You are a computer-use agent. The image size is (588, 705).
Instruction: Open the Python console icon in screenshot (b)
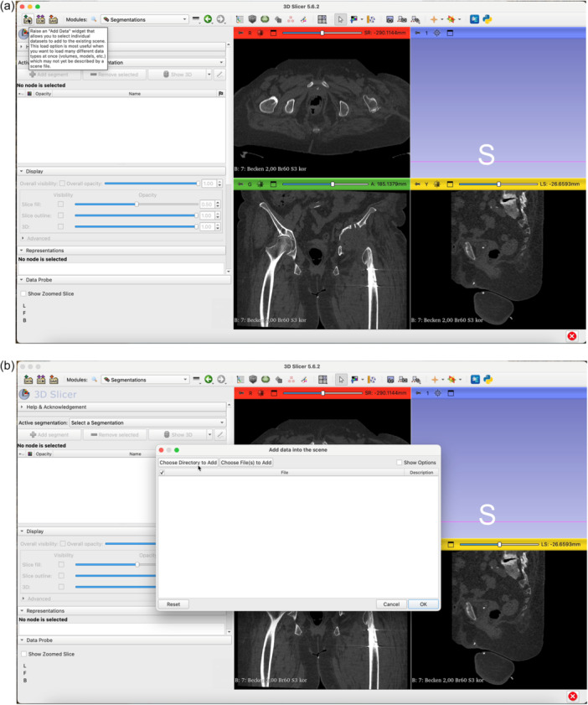click(x=487, y=380)
